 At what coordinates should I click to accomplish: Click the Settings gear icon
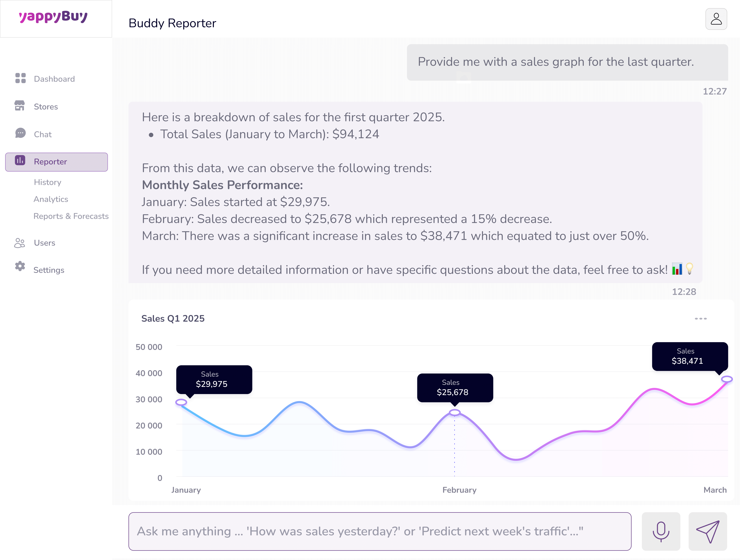point(20,266)
